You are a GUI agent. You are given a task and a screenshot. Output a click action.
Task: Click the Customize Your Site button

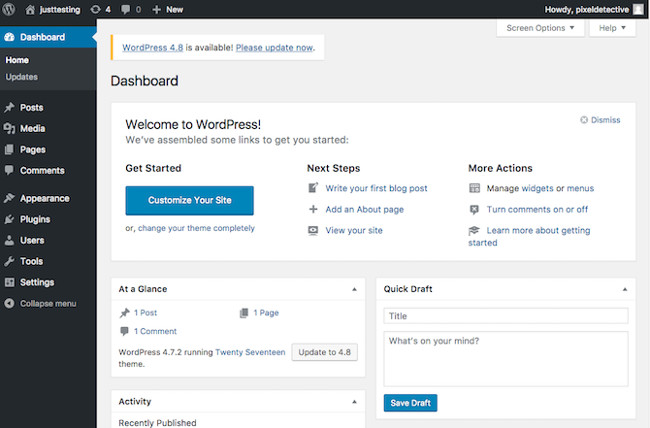[189, 200]
